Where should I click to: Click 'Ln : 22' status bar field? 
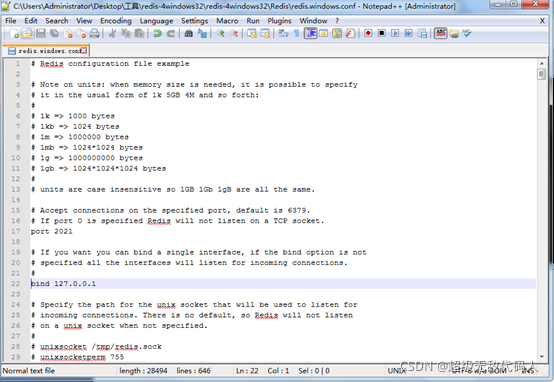pyautogui.click(x=247, y=371)
